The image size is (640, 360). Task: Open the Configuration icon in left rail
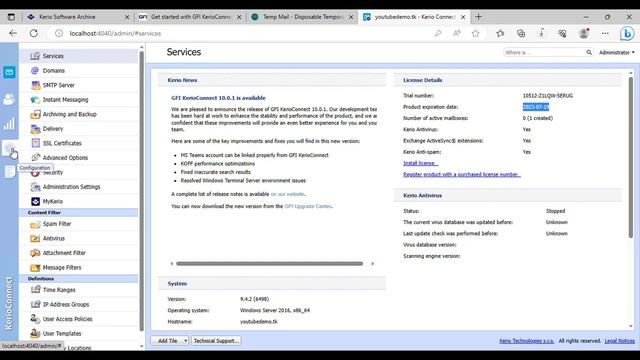9,148
